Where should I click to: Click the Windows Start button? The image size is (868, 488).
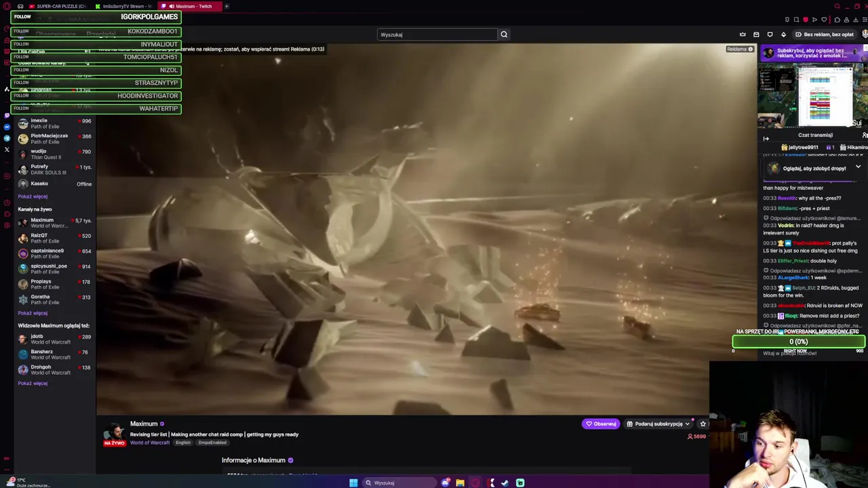(353, 483)
